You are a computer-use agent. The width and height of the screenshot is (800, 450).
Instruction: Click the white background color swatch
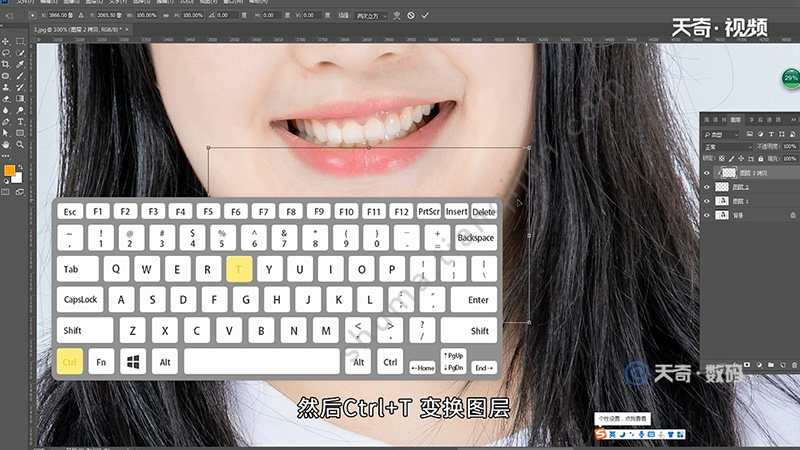tap(18, 178)
